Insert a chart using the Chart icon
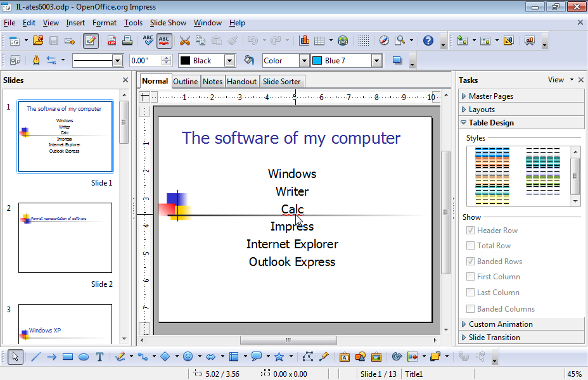This screenshot has width=588, height=380. [x=304, y=41]
